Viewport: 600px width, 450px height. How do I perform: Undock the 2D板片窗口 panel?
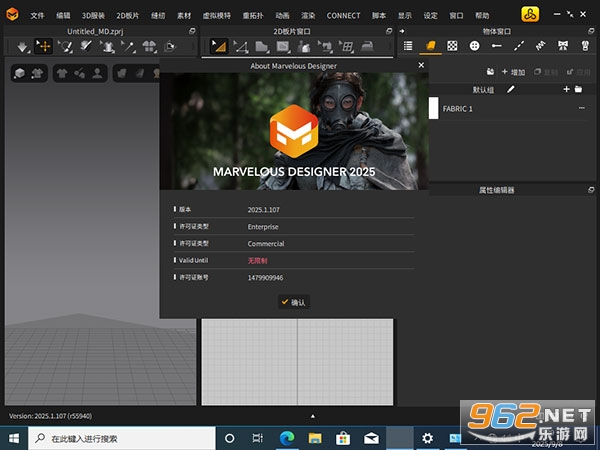389,31
